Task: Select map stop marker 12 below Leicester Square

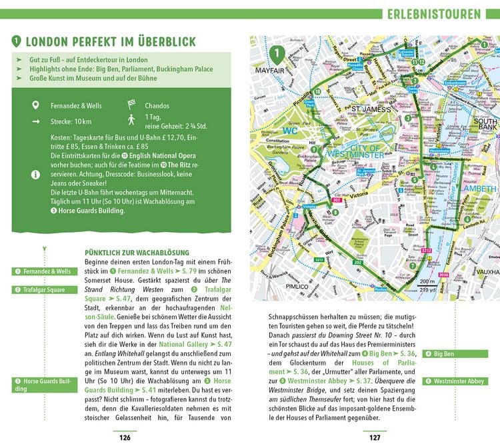Action: tap(421, 62)
